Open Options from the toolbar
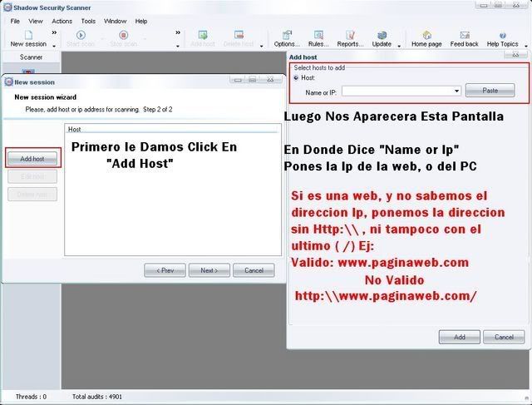The width and height of the screenshot is (532, 405). pyautogui.click(x=287, y=39)
